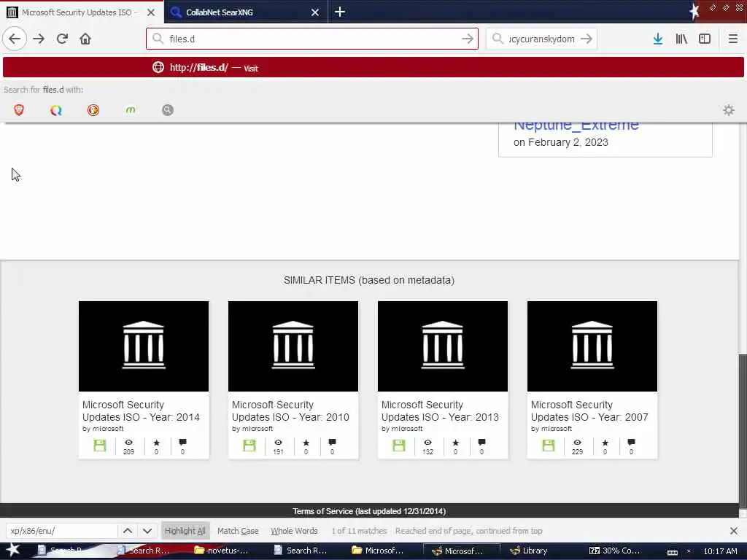Search with the gray magnifier engine
Viewport: 747px width, 560px height.
tap(168, 110)
